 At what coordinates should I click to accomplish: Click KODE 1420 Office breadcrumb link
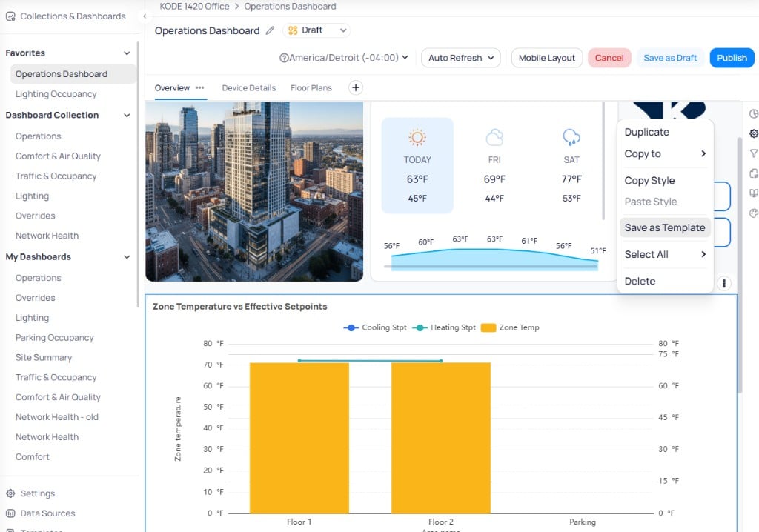pos(195,6)
